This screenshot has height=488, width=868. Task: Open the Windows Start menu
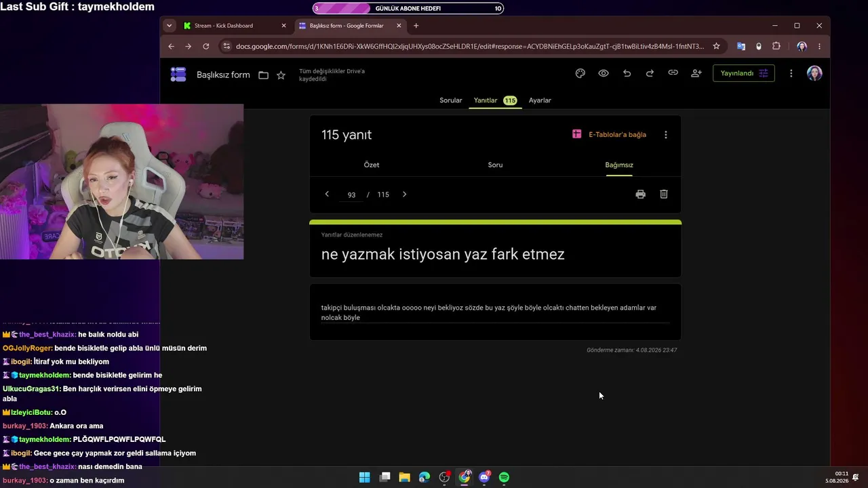364,477
